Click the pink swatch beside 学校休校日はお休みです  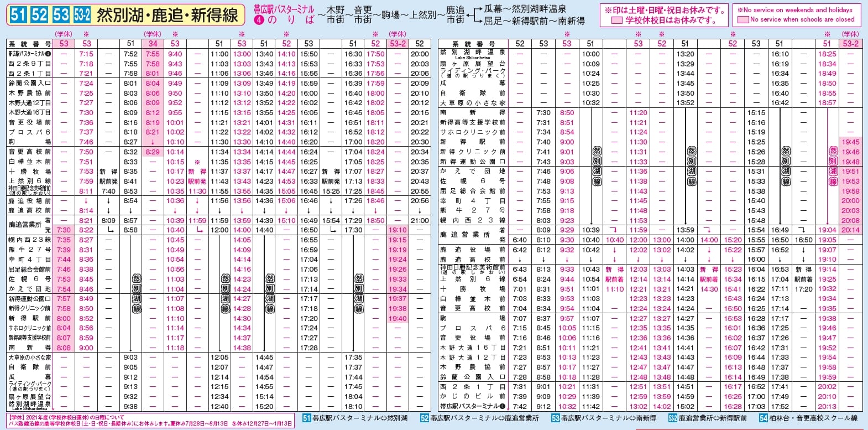click(616, 20)
